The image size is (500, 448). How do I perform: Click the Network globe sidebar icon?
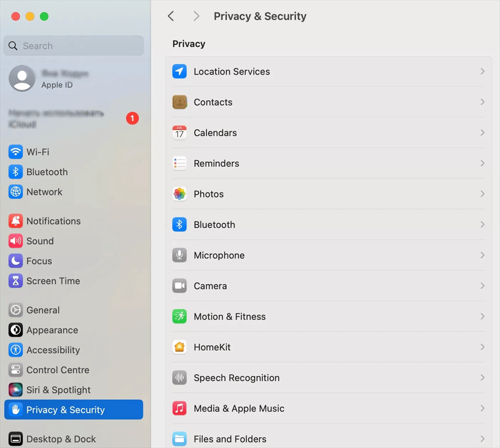coord(16,192)
